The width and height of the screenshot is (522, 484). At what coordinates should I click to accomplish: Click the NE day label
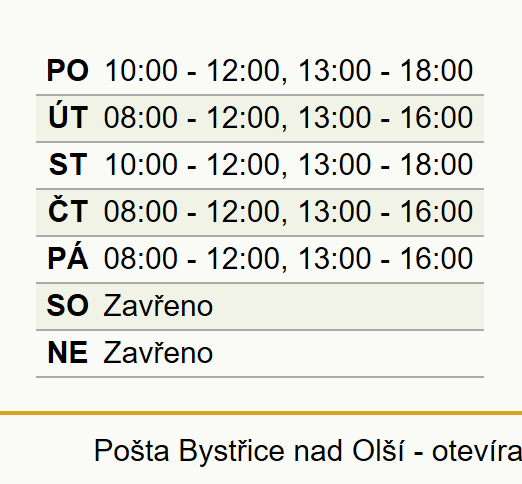(x=68, y=353)
